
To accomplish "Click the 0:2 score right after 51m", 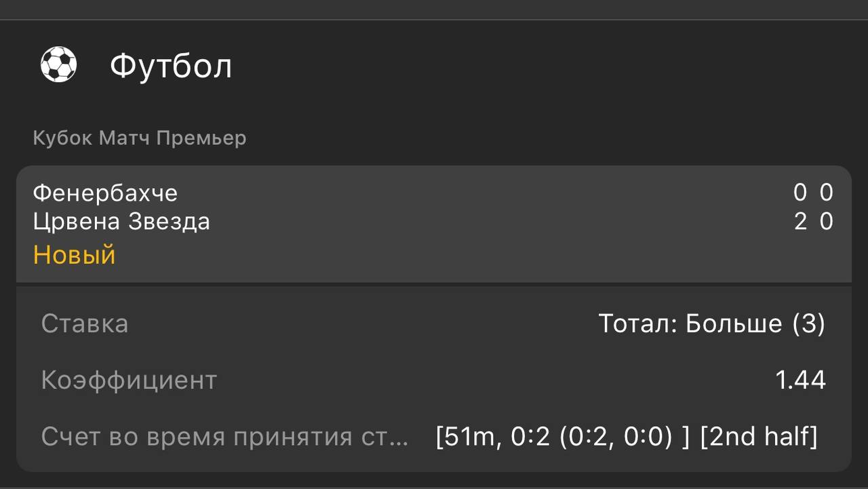I will 530,437.
